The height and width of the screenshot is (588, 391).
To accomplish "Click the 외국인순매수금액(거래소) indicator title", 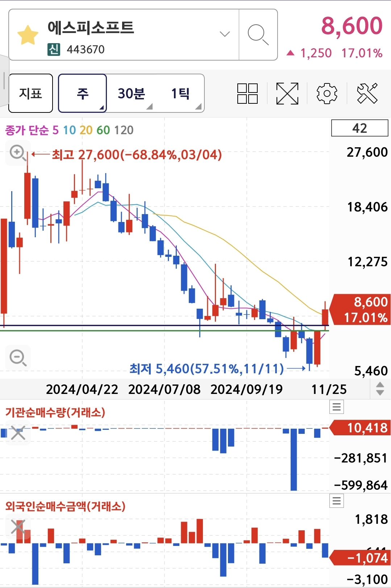I will [x=65, y=506].
